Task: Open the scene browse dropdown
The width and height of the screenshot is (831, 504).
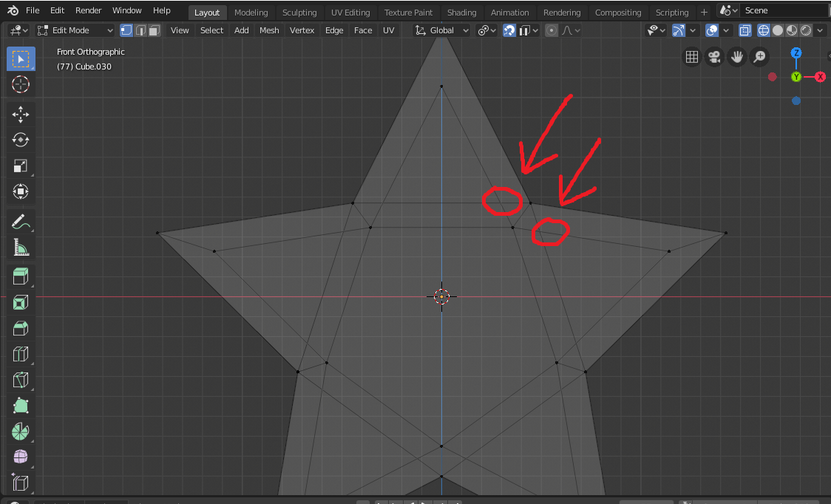Action: point(728,10)
